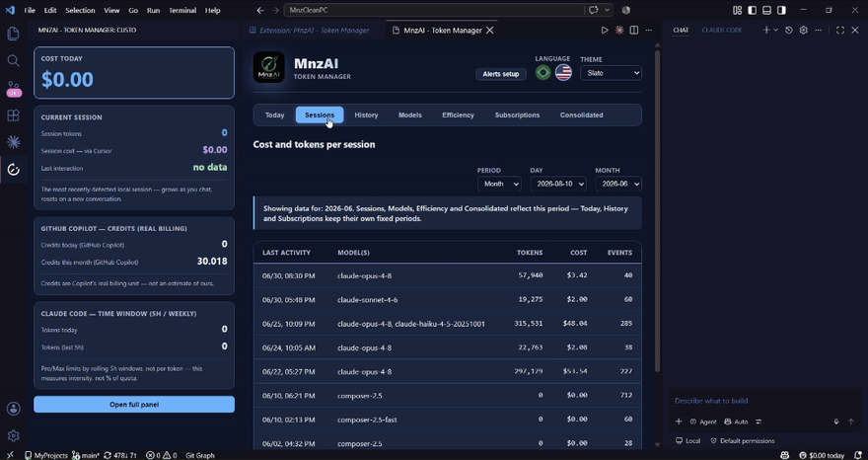Open chat tools configuration sliders icon
868x460 pixels.
point(759,422)
